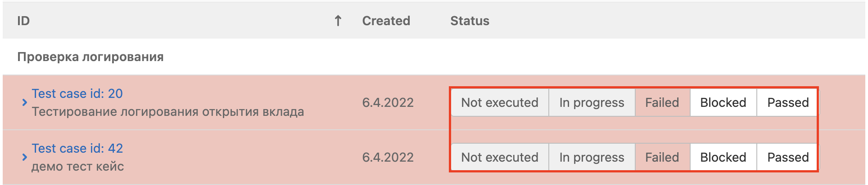Image resolution: width=868 pixels, height=185 pixels.
Task: Mark test case 20 as Passed
Action: pyautogui.click(x=788, y=103)
